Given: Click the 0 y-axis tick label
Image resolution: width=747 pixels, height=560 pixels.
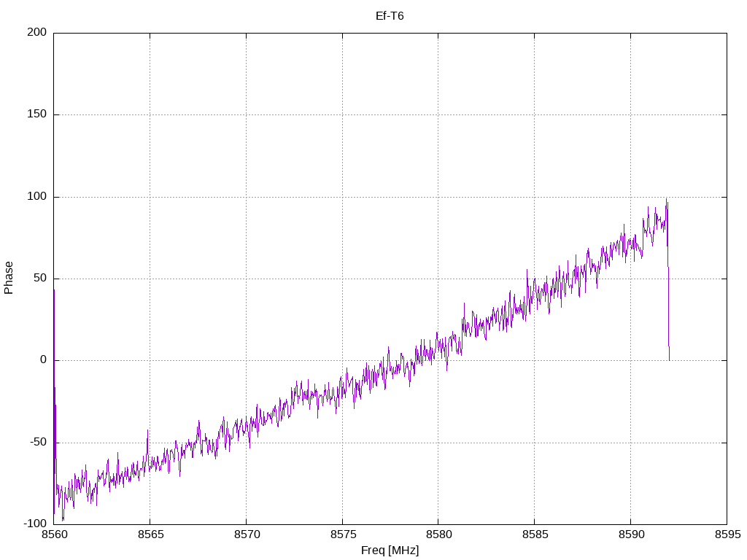Looking at the screenshot, I should (44, 360).
